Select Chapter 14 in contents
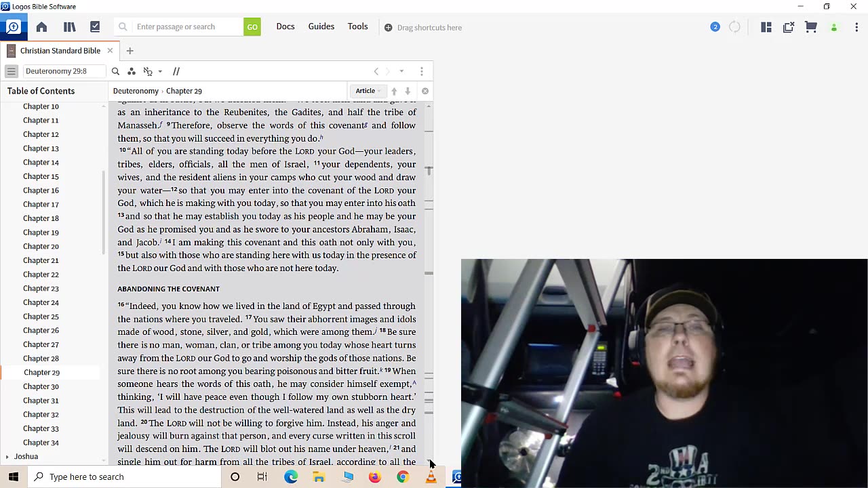868x488 pixels. point(41,163)
